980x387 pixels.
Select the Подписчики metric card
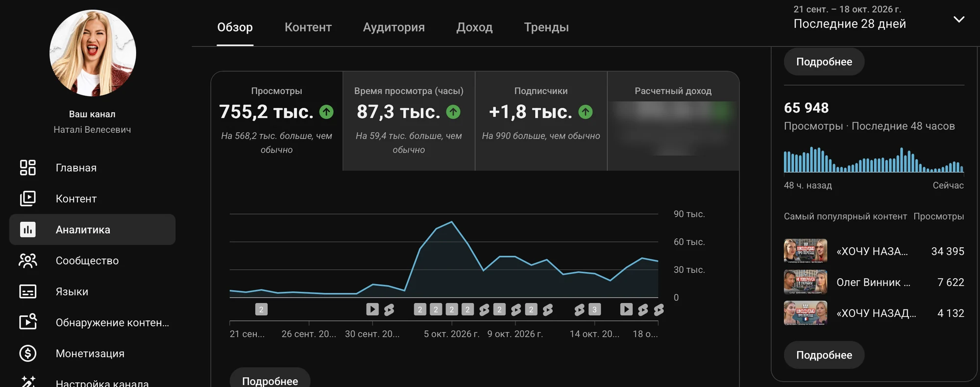pyautogui.click(x=541, y=121)
